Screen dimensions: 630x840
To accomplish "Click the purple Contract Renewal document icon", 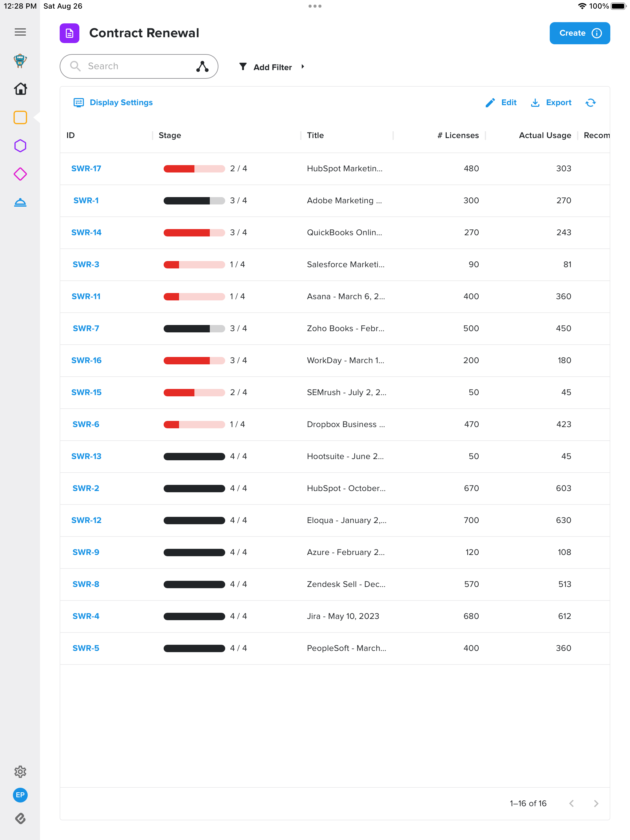I will coord(70,33).
